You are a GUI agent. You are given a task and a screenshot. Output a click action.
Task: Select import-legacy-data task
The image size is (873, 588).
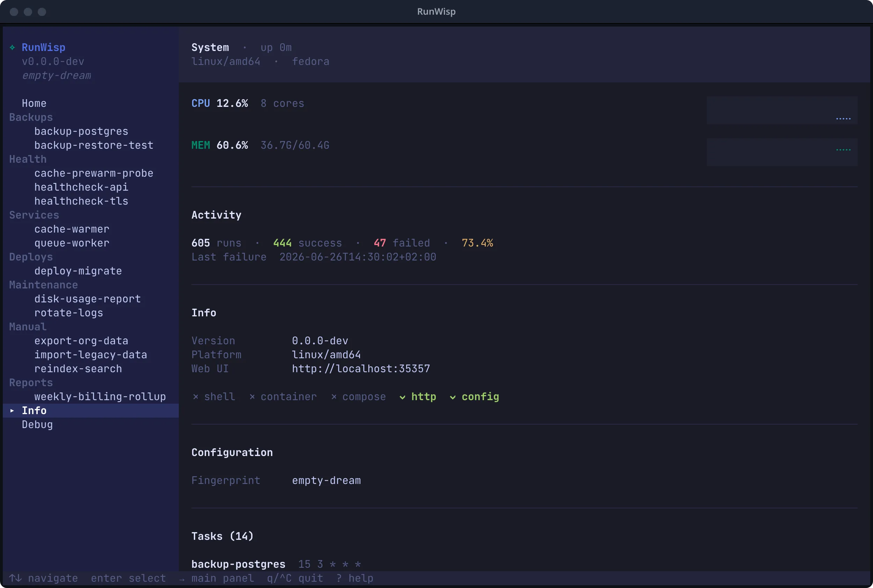click(91, 355)
